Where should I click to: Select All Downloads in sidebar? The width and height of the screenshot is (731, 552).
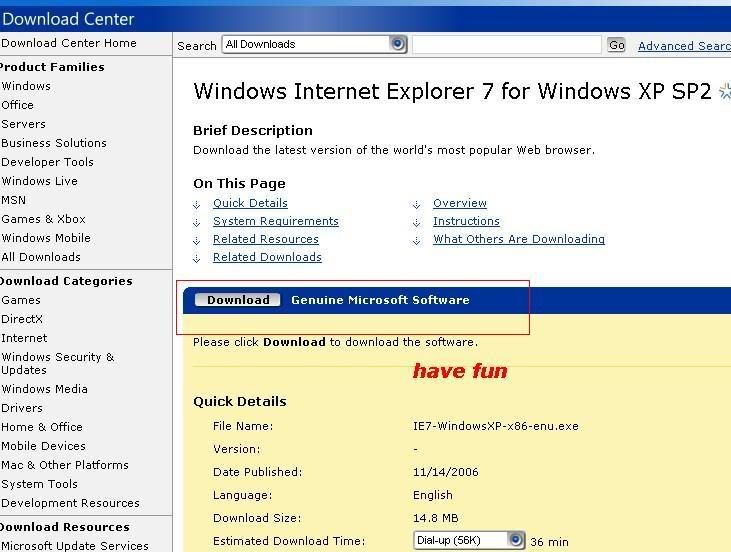tap(41, 257)
